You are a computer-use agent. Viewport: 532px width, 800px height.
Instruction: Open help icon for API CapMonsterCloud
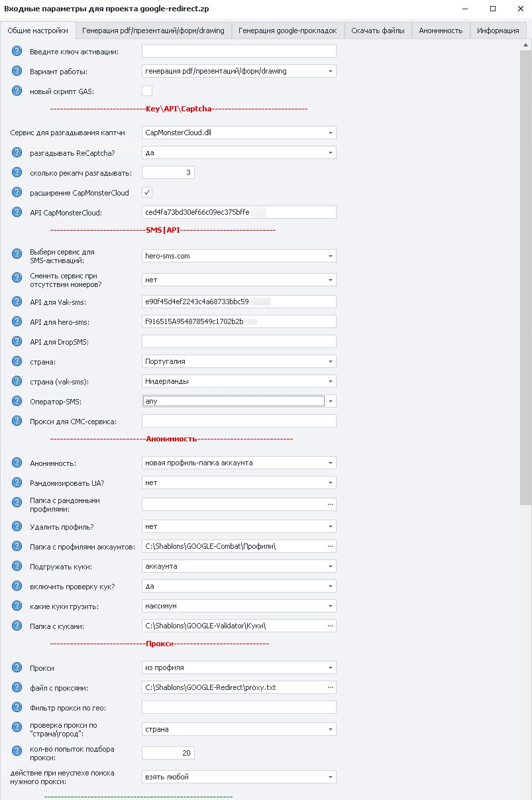[x=17, y=212]
